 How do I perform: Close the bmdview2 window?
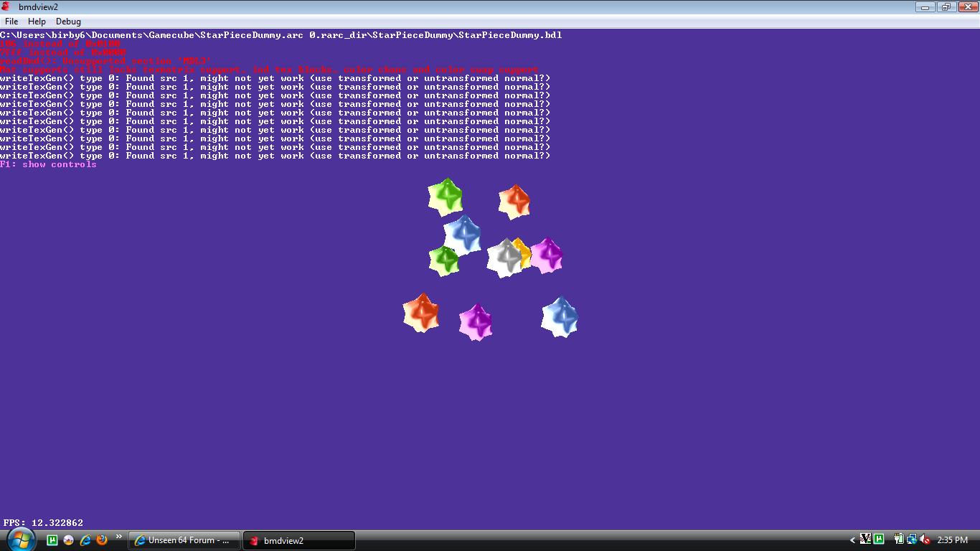click(967, 6)
